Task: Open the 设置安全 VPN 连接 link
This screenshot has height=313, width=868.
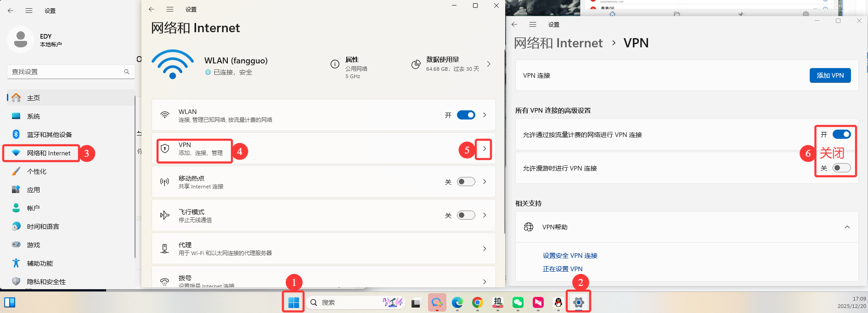Action: coord(570,256)
